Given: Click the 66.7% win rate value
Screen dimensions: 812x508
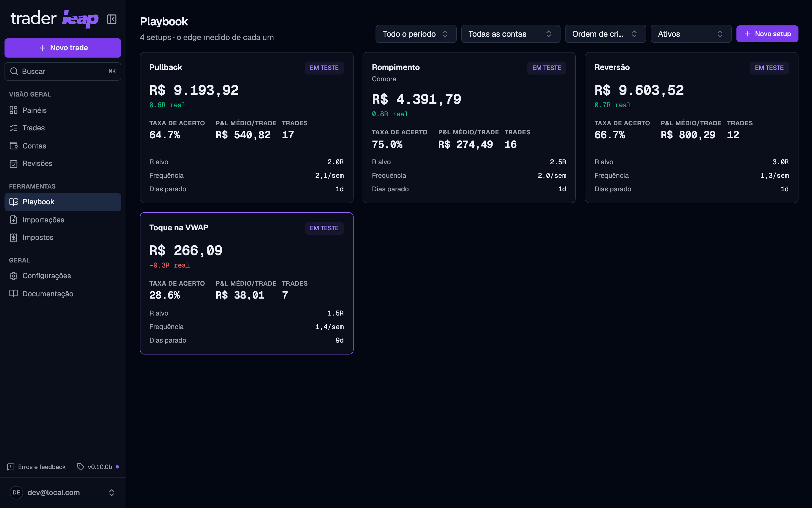Looking at the screenshot, I should coord(610,135).
